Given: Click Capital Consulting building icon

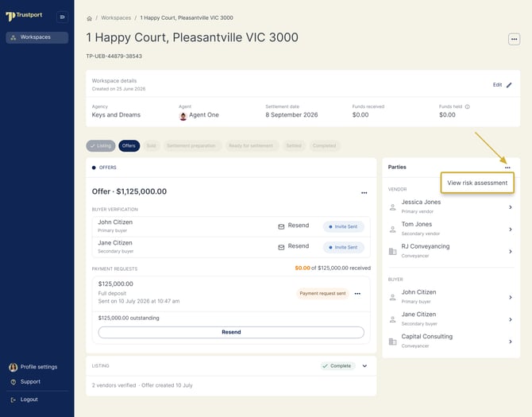Looking at the screenshot, I should pyautogui.click(x=392, y=342).
